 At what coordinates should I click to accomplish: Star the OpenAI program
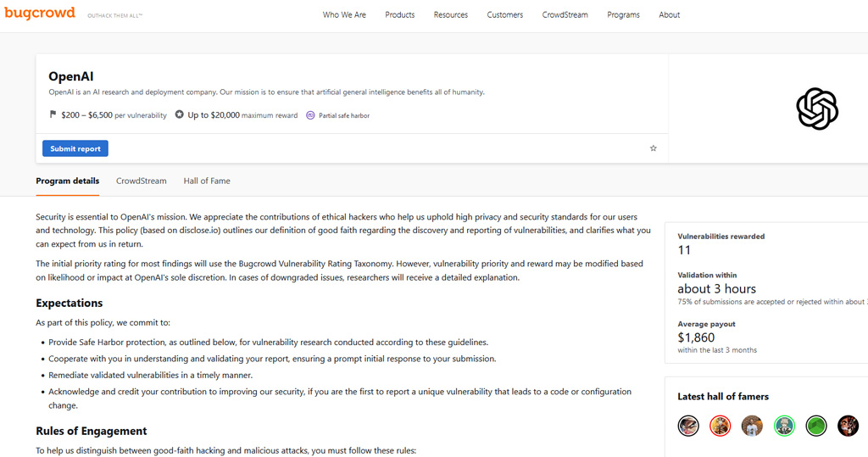pyautogui.click(x=653, y=148)
